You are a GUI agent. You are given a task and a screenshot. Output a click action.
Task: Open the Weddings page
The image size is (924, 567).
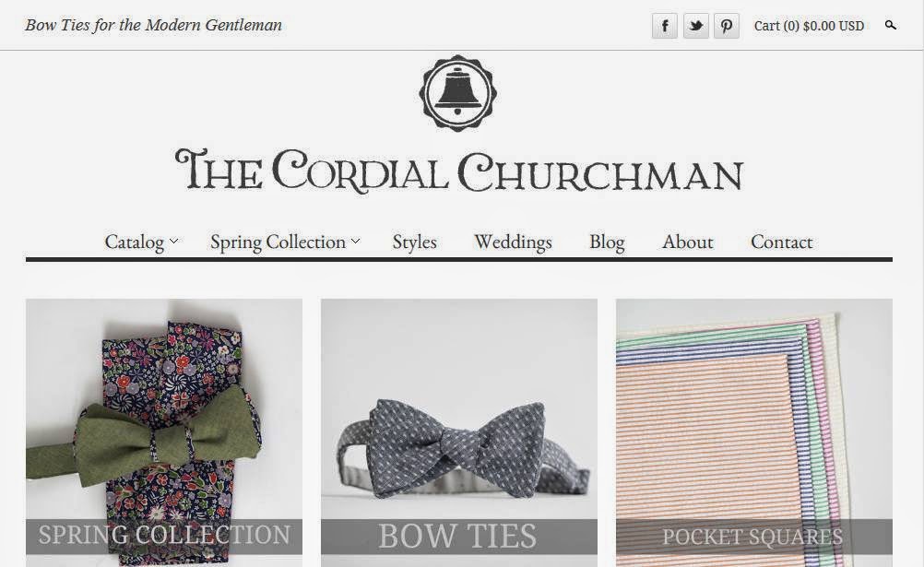[x=513, y=242]
